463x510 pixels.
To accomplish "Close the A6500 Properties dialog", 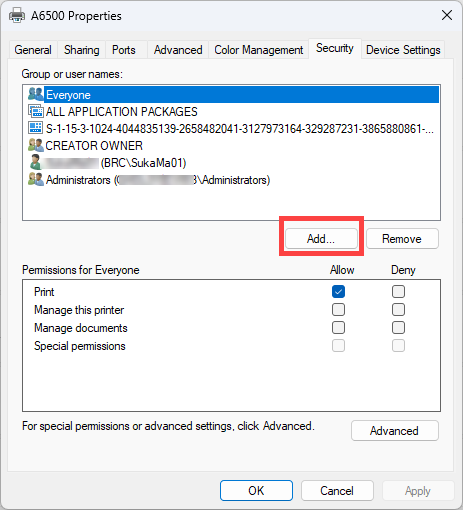I will pos(447,15).
